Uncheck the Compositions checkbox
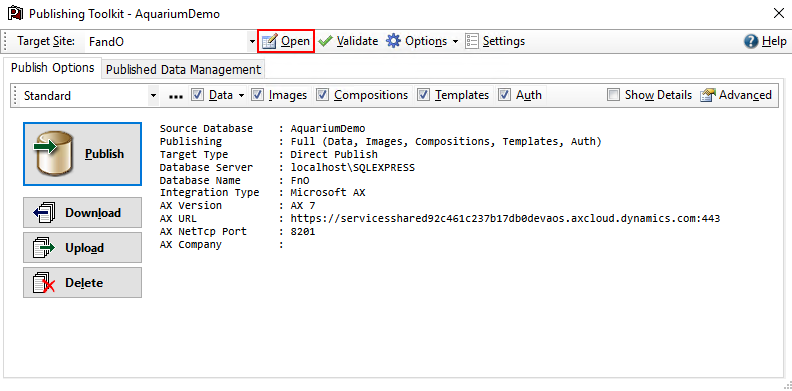The image size is (792, 391). coord(322,94)
